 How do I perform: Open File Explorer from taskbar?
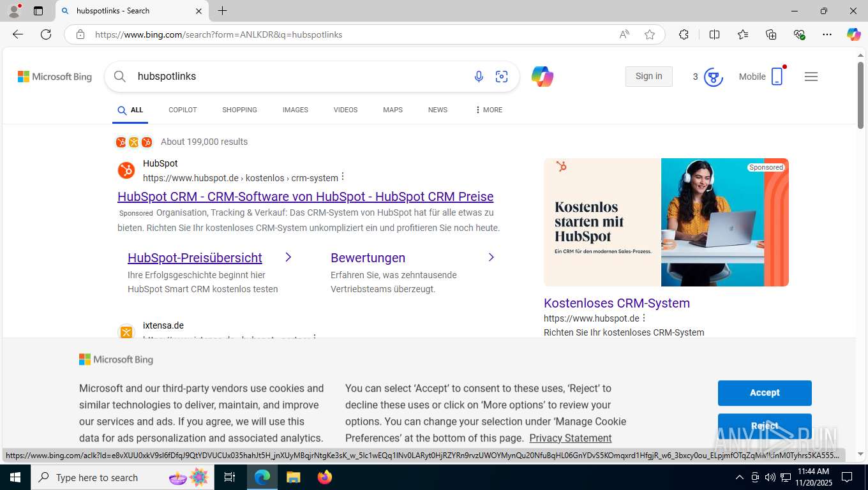pos(293,477)
